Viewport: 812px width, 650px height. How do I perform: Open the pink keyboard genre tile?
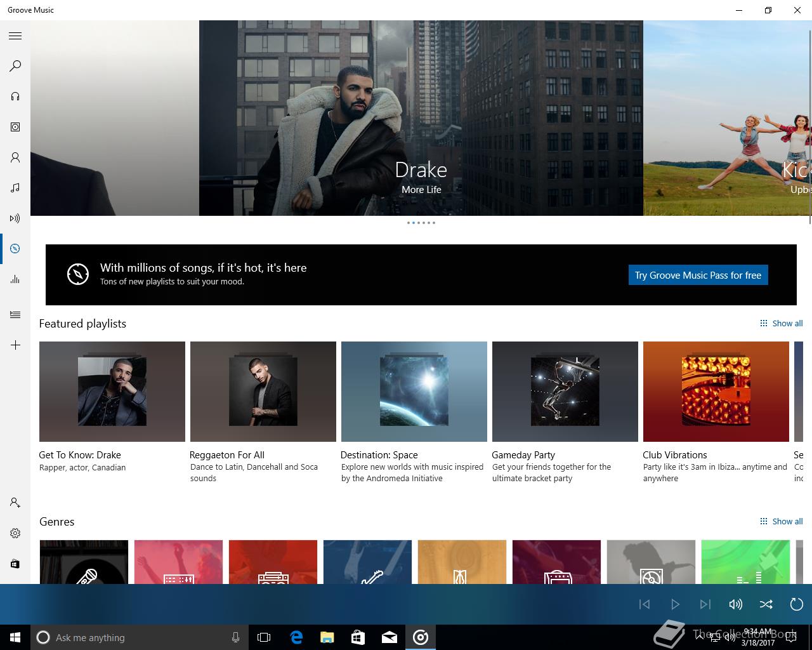pos(178,562)
